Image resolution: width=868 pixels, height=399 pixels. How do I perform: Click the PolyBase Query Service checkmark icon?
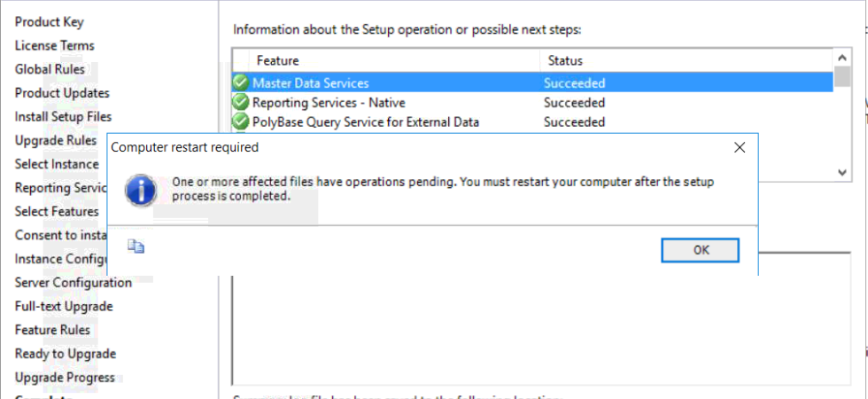pos(240,121)
